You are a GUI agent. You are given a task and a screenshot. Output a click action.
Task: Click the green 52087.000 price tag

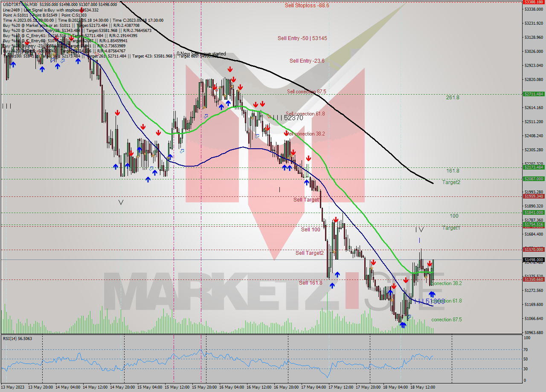click(534, 179)
